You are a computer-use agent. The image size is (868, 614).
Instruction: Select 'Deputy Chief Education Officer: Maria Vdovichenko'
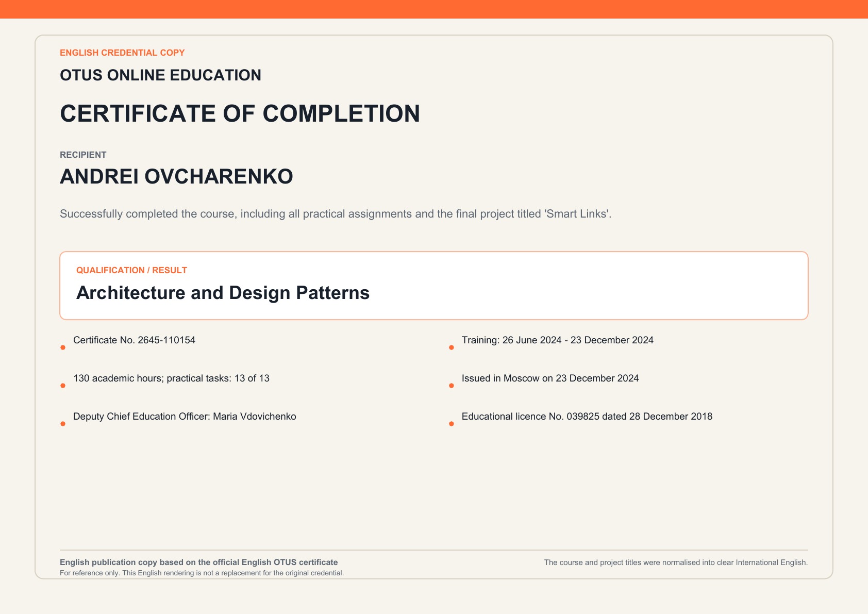click(185, 417)
